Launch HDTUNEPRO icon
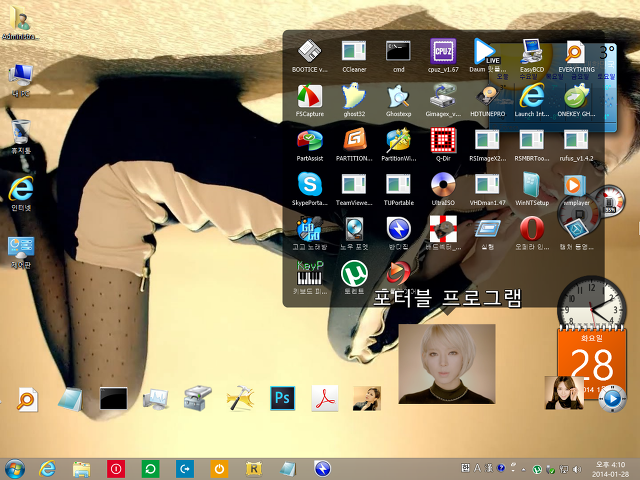 [487, 97]
